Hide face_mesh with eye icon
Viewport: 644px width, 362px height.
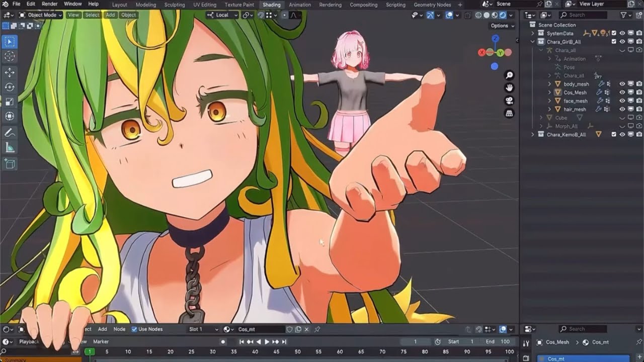pos(622,101)
